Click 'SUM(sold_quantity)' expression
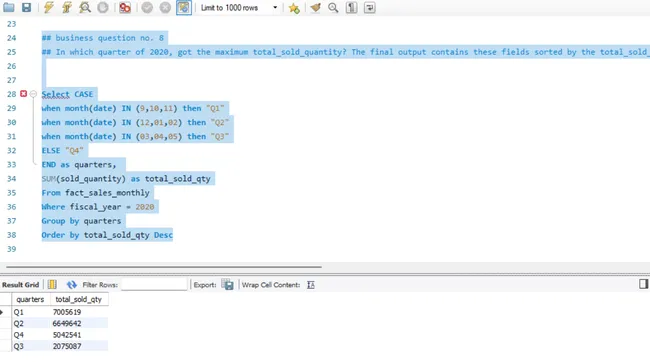This screenshot has width=650, height=362. (x=83, y=179)
